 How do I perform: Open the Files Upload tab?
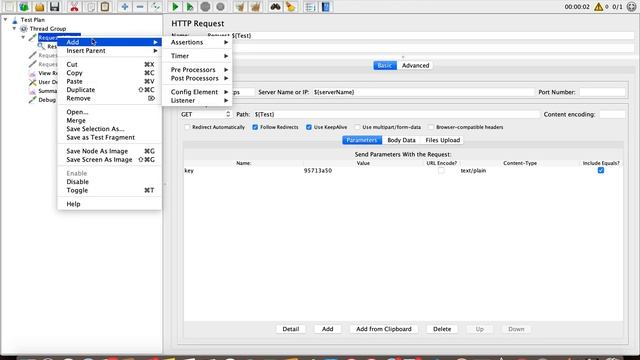(442, 140)
